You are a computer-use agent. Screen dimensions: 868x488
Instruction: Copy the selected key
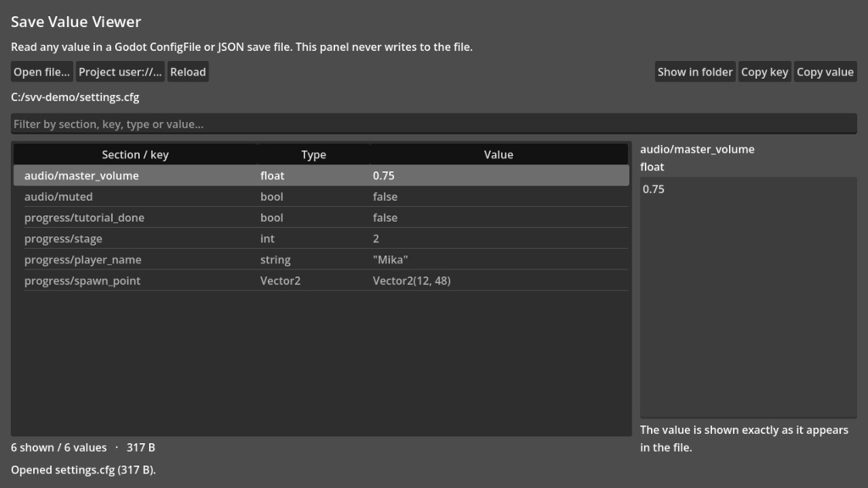tap(765, 72)
